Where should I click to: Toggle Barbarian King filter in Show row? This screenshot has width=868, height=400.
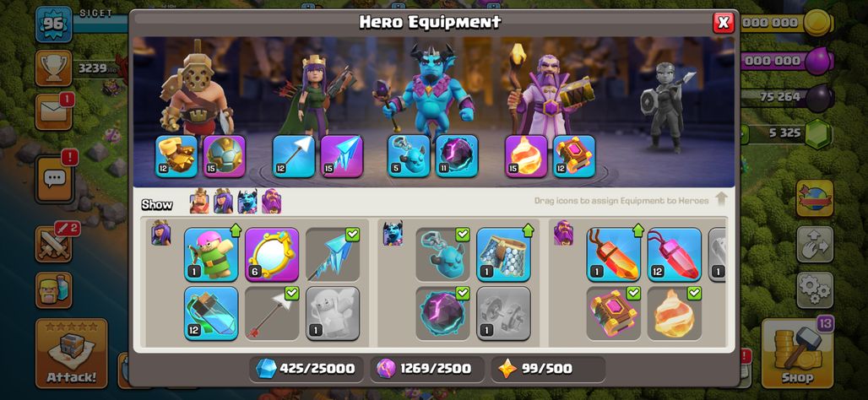tap(199, 202)
